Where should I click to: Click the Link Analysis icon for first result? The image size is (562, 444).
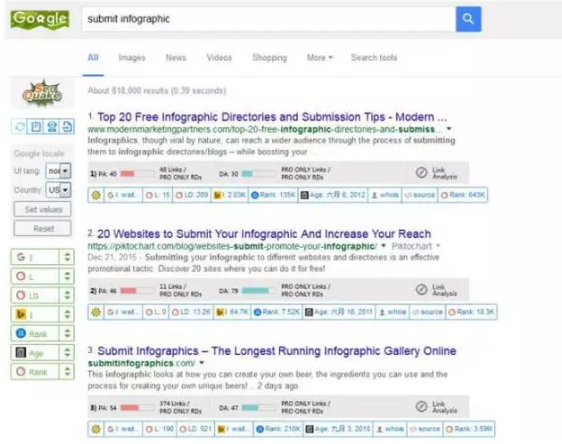click(x=422, y=173)
